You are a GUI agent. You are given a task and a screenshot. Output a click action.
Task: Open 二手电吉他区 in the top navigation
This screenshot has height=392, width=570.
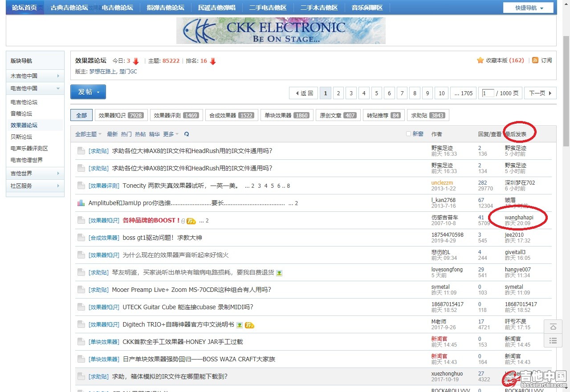[x=268, y=8]
